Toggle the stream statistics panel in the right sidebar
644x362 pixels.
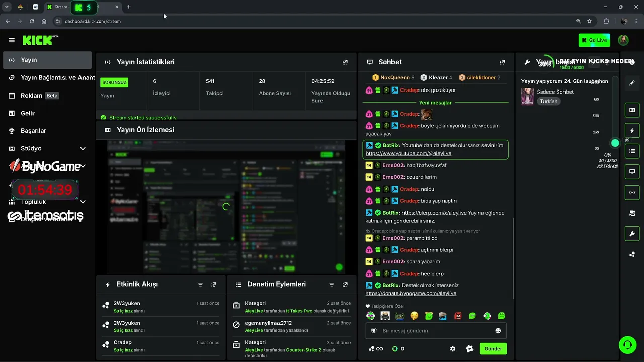tap(632, 192)
